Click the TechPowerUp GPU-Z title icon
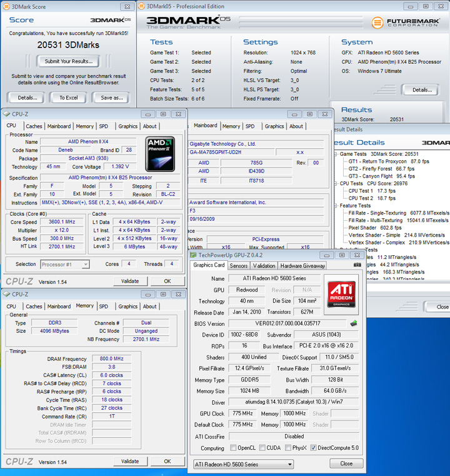450x476 pixels. (x=193, y=255)
